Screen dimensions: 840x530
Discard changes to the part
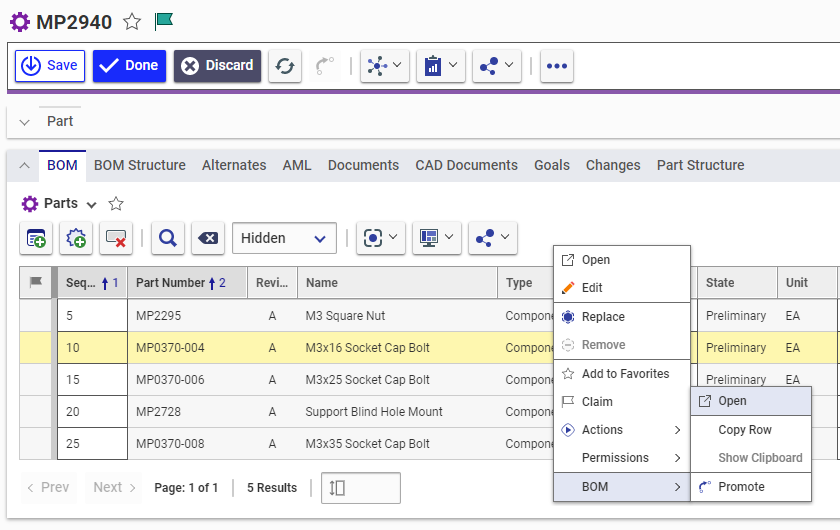[217, 66]
